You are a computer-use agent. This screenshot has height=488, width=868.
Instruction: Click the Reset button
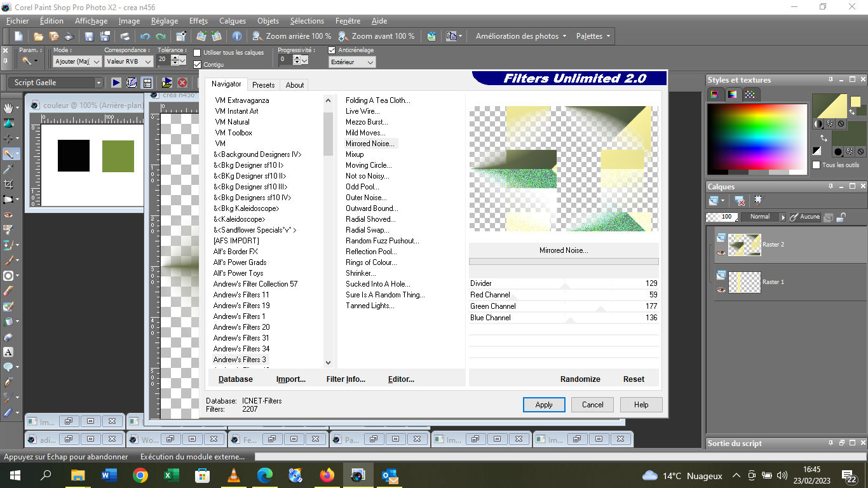click(x=634, y=379)
